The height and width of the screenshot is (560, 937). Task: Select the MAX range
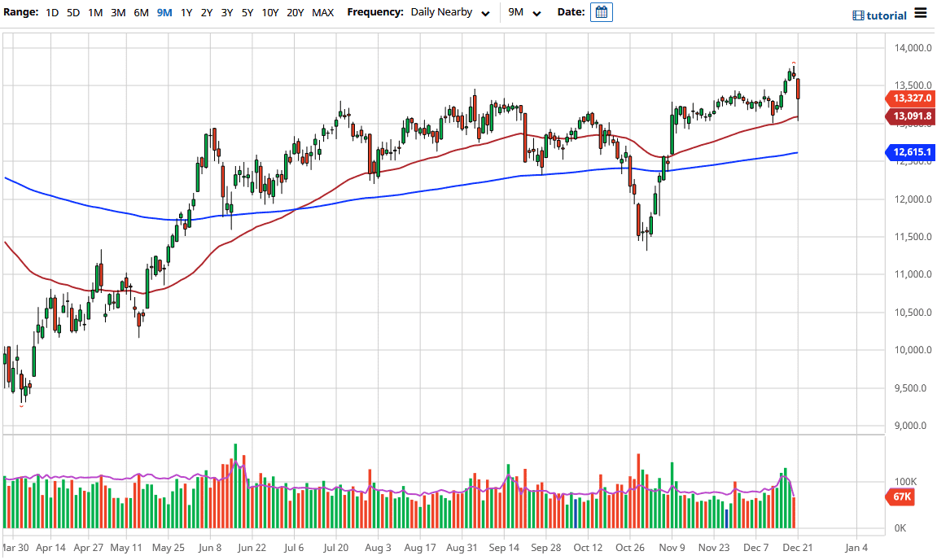tap(322, 13)
